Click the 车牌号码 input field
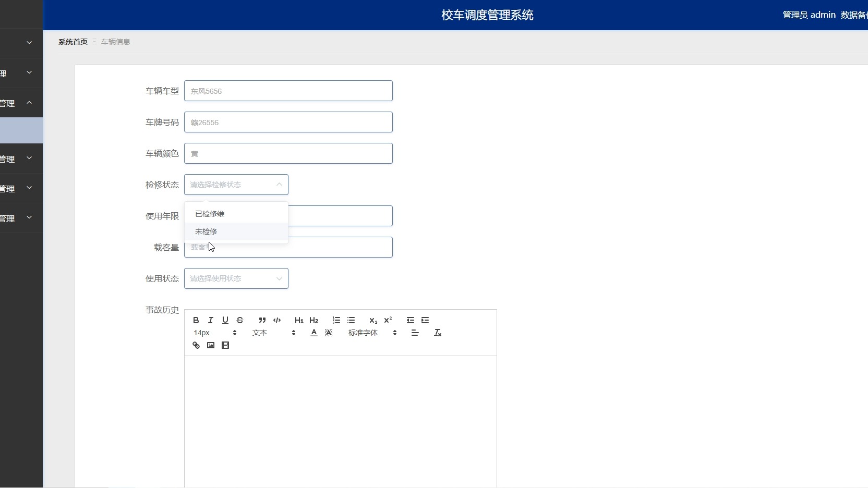The width and height of the screenshot is (868, 488). click(288, 122)
